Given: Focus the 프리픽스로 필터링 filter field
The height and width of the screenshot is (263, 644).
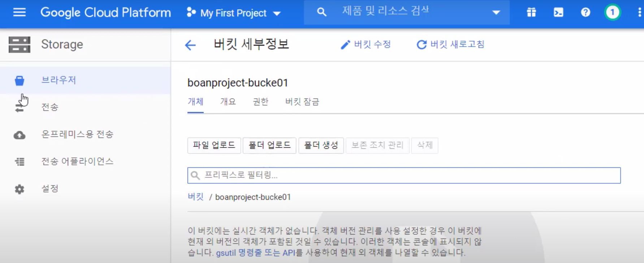Looking at the screenshot, I should [404, 175].
